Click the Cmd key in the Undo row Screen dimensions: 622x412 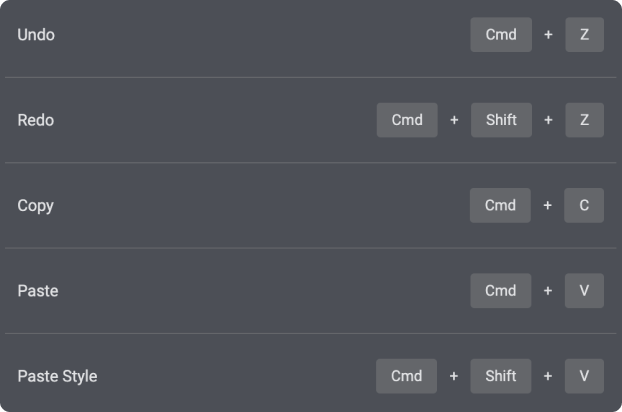[x=500, y=35]
